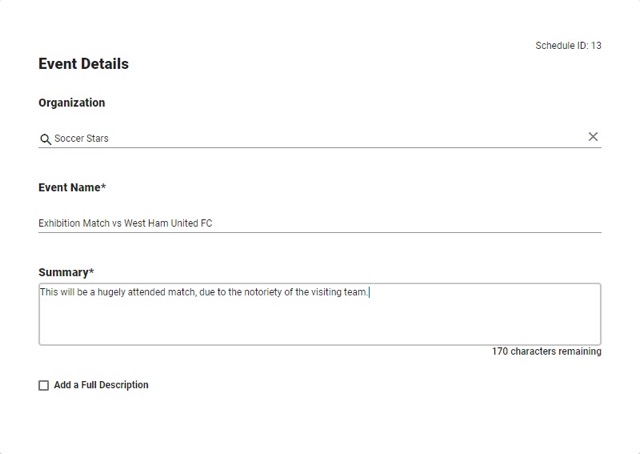Place cursor on word hugely in Summary

pos(111,292)
